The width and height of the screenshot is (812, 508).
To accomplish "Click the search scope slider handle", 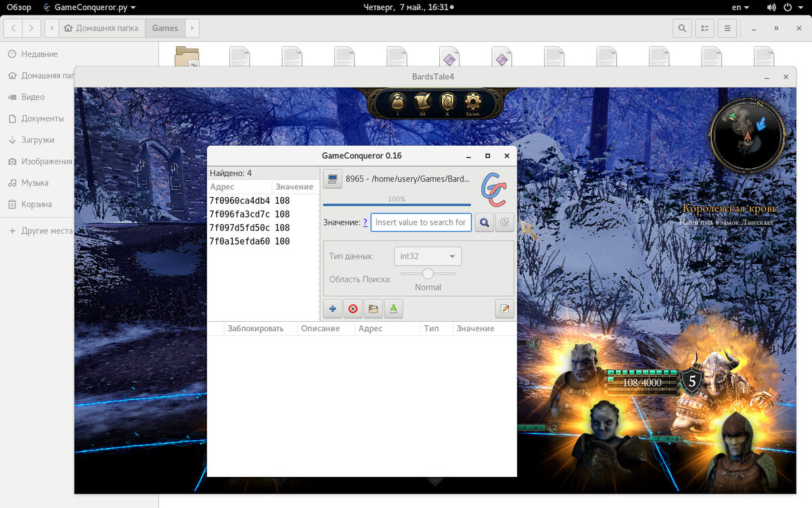I will click(x=428, y=273).
